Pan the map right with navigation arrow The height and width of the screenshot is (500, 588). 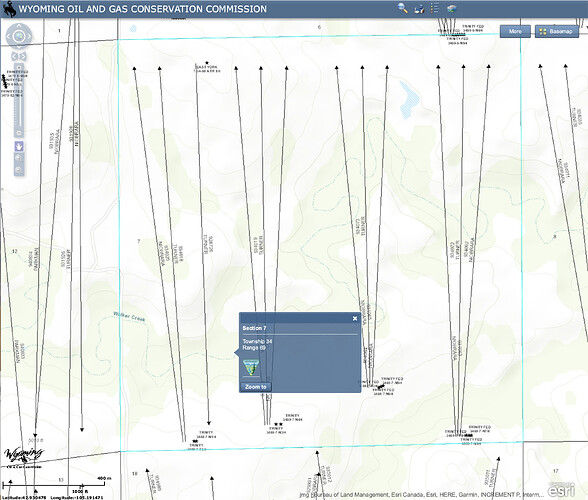click(x=29, y=36)
